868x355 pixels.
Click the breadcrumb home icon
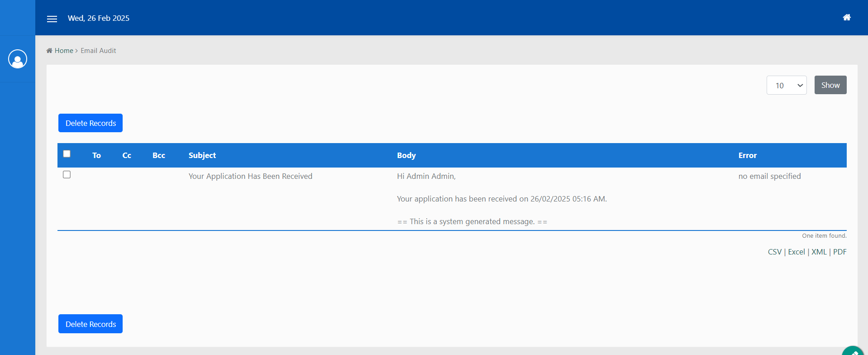[49, 51]
